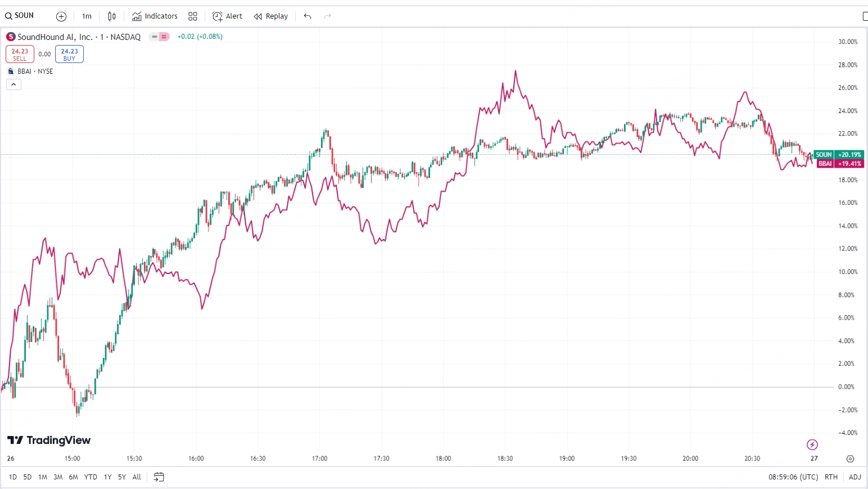The image size is (868, 489).
Task: Open Go To Date calendar icon
Action: point(159,477)
